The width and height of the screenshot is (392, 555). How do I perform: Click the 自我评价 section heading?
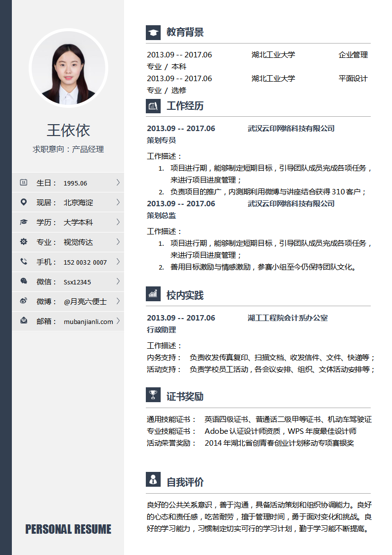185,482
